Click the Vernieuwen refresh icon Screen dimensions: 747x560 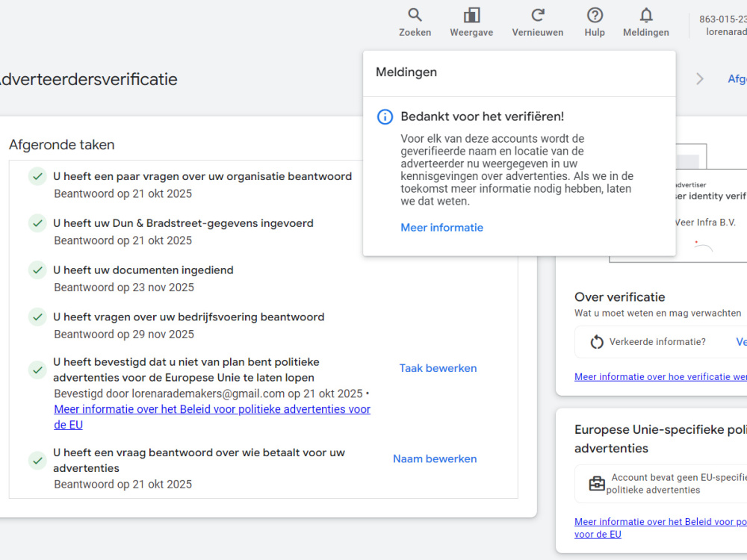537,15
